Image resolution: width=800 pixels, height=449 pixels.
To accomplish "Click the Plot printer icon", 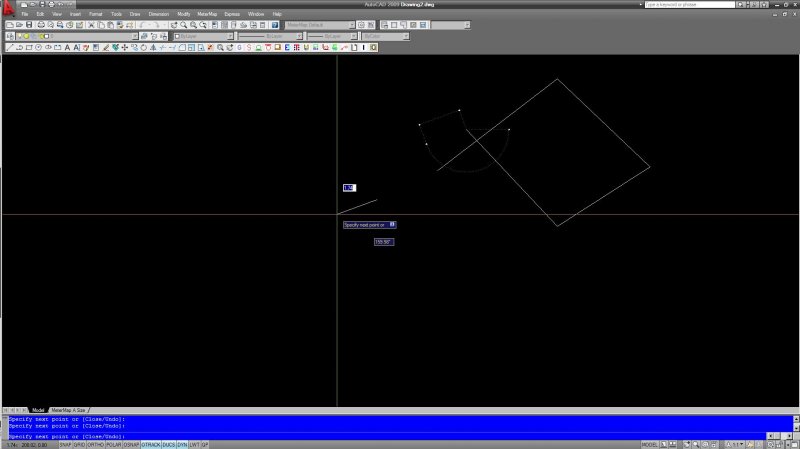I will [x=41, y=25].
